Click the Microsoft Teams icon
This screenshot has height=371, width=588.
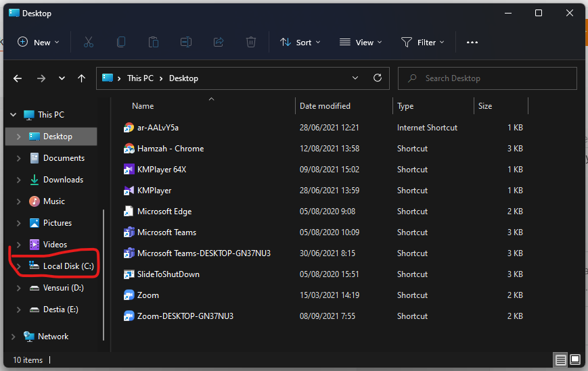coord(129,232)
